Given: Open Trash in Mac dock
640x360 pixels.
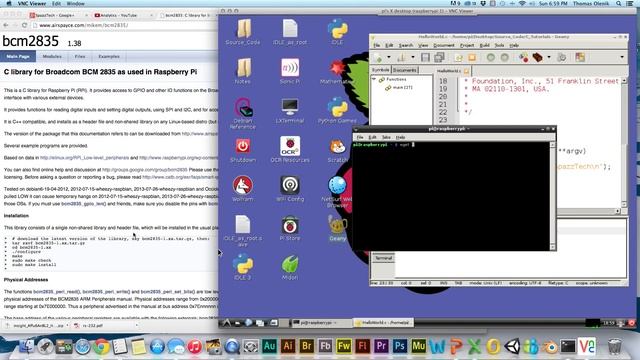Looking at the screenshot, I should point(614,347).
